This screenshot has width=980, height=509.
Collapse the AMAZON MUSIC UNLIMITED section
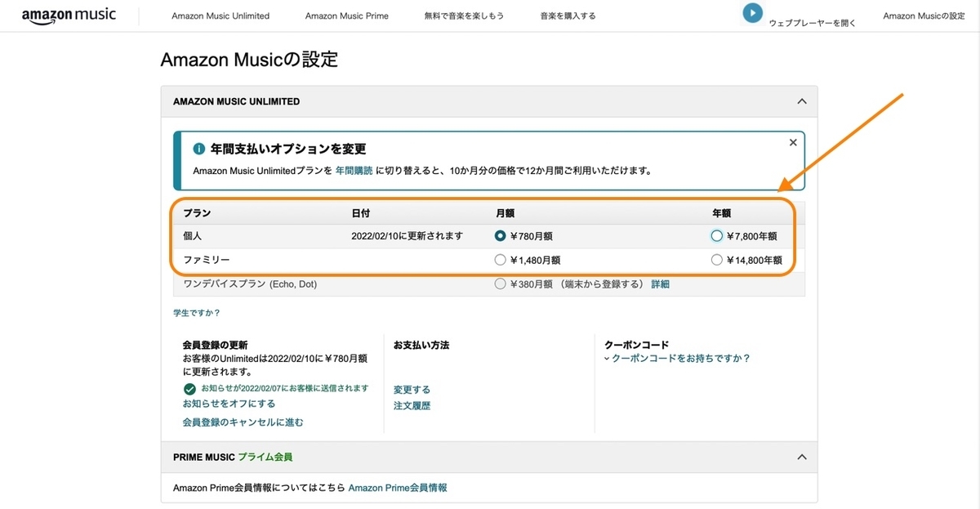801,101
